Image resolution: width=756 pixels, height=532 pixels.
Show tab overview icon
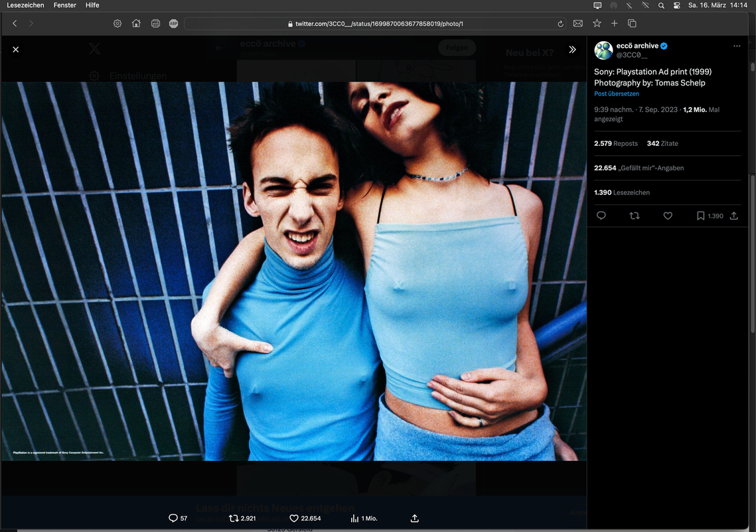[x=632, y=23]
